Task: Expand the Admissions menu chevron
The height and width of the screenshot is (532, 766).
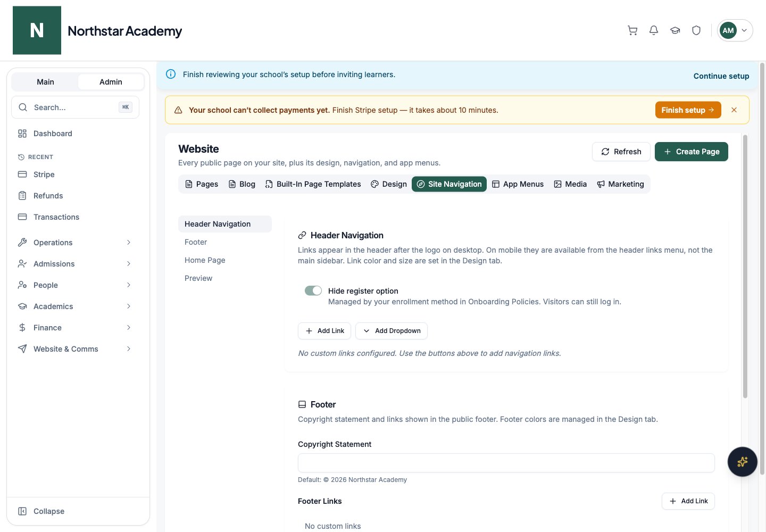Action: 129,264
